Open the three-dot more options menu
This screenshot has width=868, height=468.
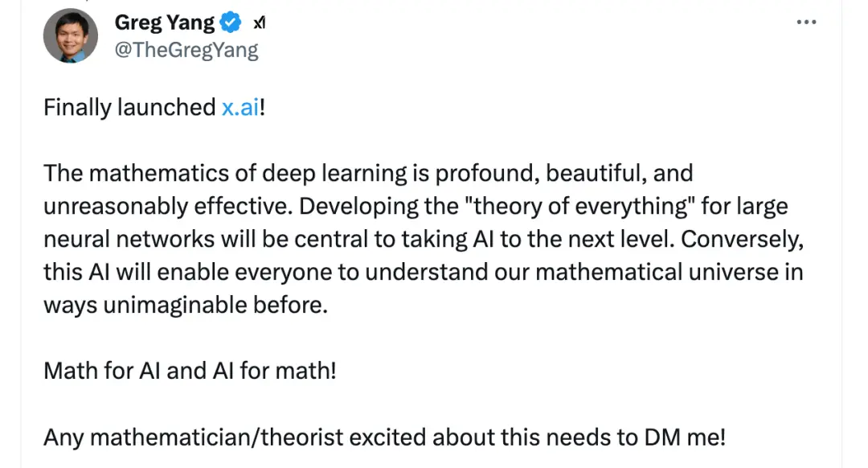pos(806,23)
